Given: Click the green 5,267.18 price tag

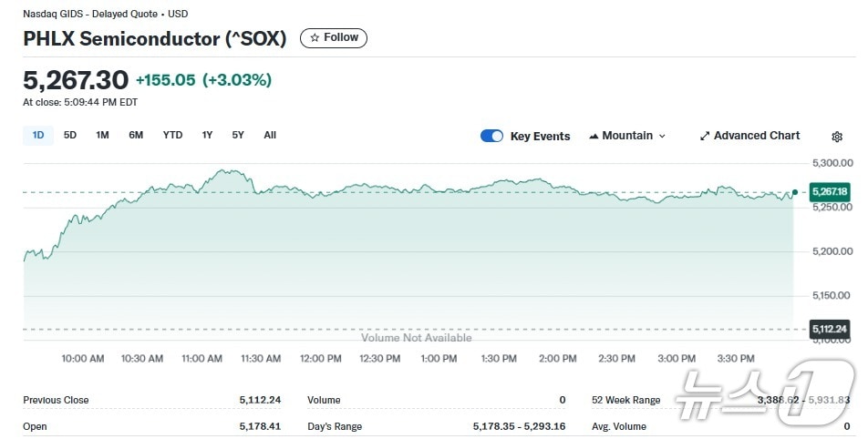Looking at the screenshot, I should click(x=829, y=192).
